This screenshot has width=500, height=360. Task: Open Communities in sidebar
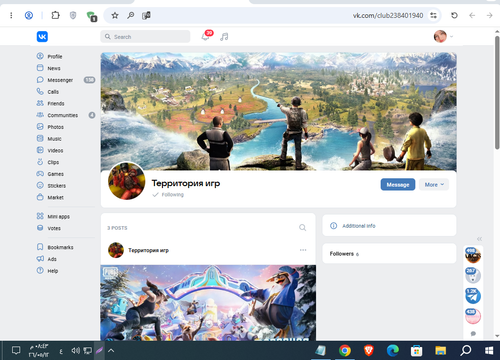pyautogui.click(x=62, y=115)
